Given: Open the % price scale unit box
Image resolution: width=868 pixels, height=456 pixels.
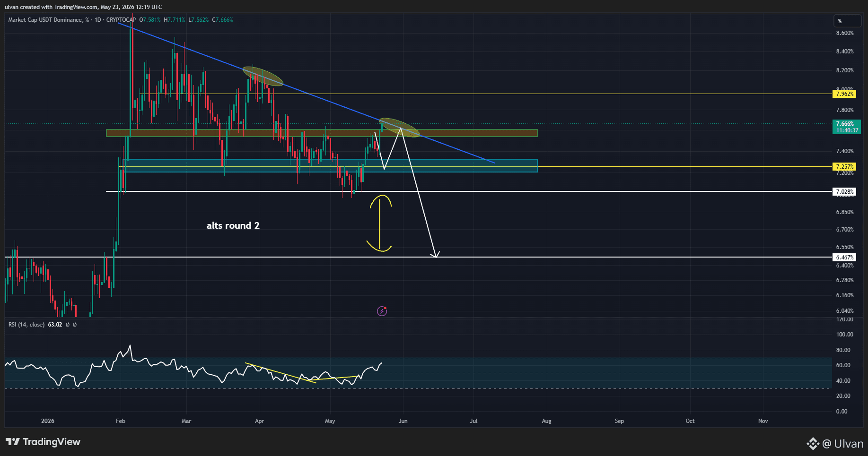Looking at the screenshot, I should 847,21.
